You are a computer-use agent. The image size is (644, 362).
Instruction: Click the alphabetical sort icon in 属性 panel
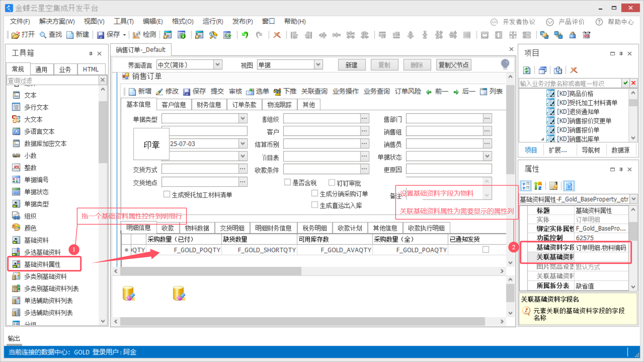538,186
